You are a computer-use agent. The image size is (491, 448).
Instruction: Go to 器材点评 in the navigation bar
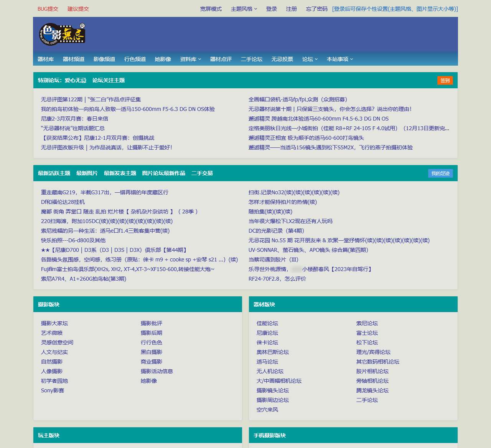tap(221, 59)
